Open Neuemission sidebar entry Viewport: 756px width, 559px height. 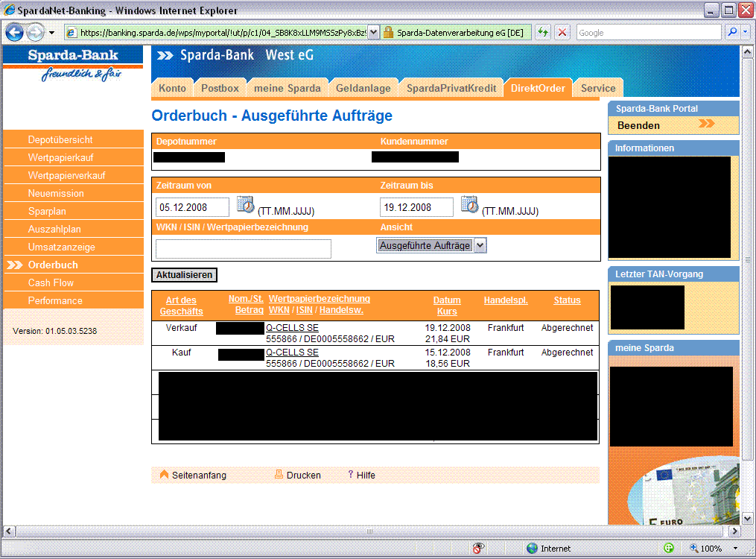click(x=73, y=193)
